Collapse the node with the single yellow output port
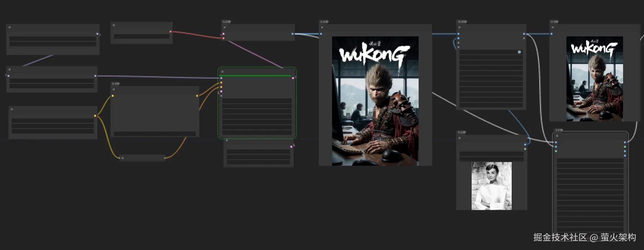This screenshot has height=250, width=644. click(x=12, y=109)
